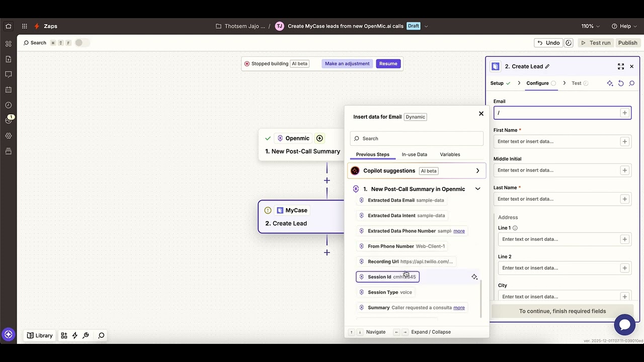
Task: Click the Undo button
Action: point(548,43)
